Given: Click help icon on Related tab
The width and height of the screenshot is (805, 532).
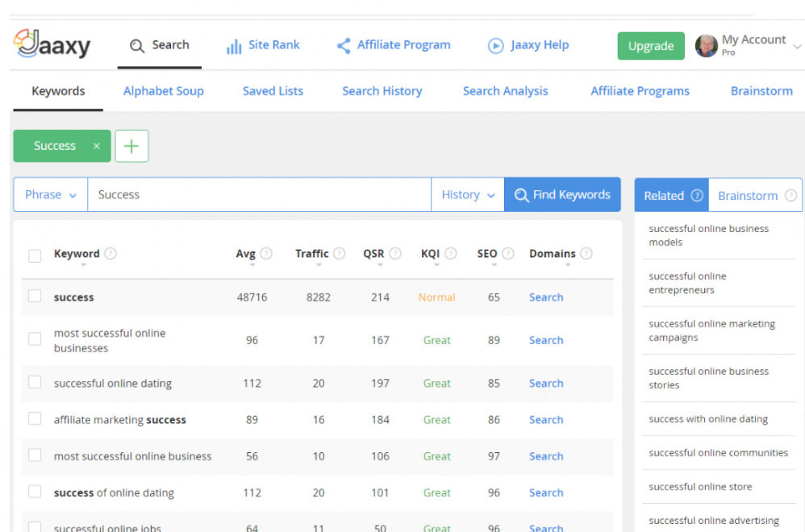Looking at the screenshot, I should (697, 195).
